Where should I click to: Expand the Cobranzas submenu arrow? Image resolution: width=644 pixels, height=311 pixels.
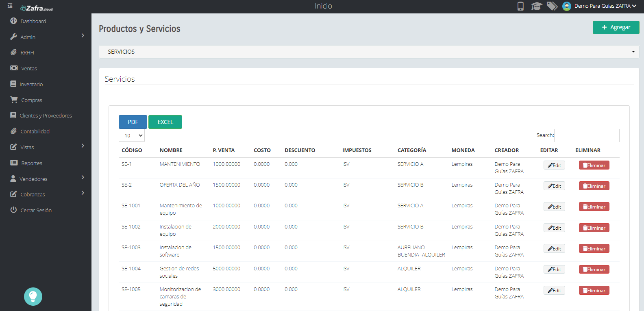[x=83, y=193]
